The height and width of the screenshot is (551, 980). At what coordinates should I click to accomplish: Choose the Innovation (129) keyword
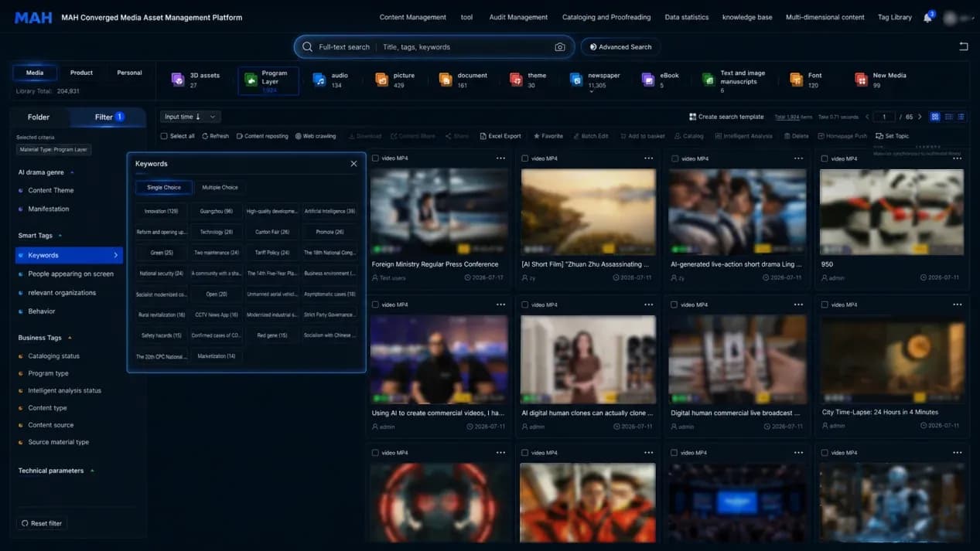coord(161,211)
